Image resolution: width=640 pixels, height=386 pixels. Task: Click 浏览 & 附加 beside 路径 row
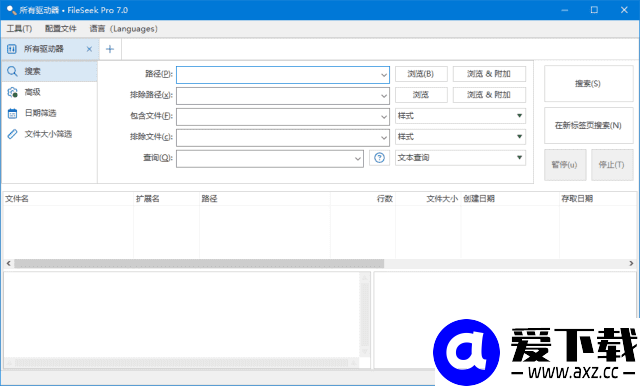(489, 74)
